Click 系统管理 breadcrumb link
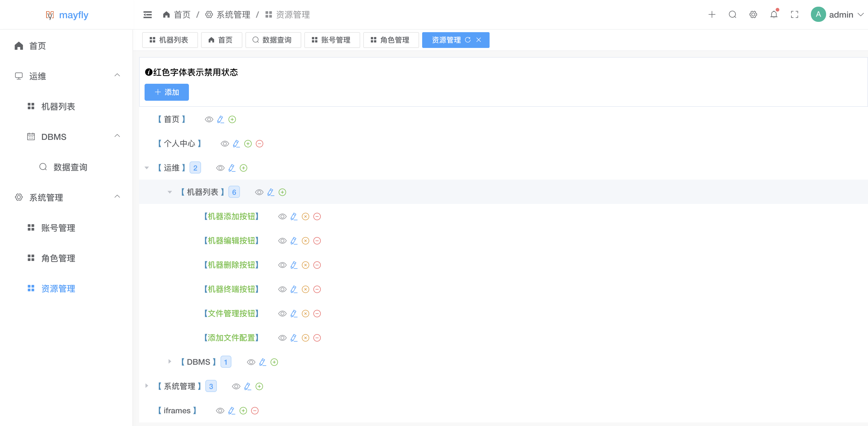This screenshot has width=868, height=426. [x=233, y=15]
